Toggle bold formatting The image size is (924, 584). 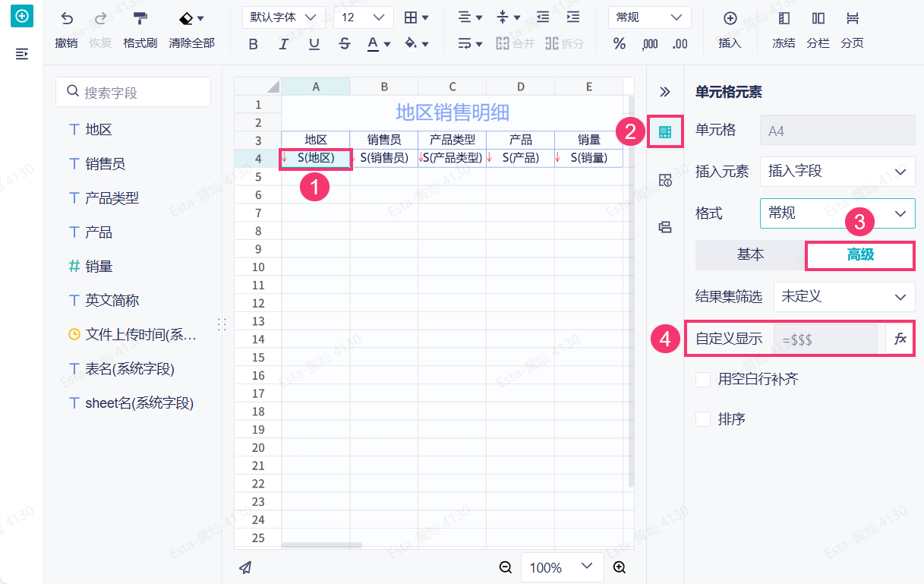[254, 44]
